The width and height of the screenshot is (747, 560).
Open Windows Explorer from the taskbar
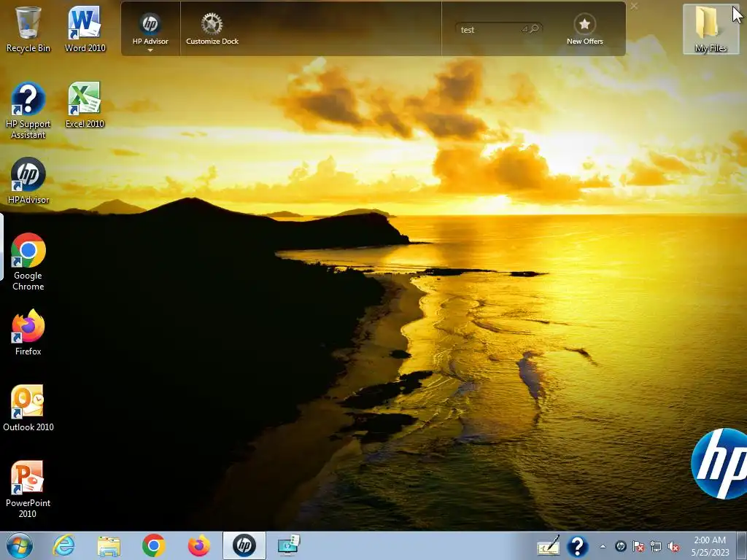click(109, 545)
